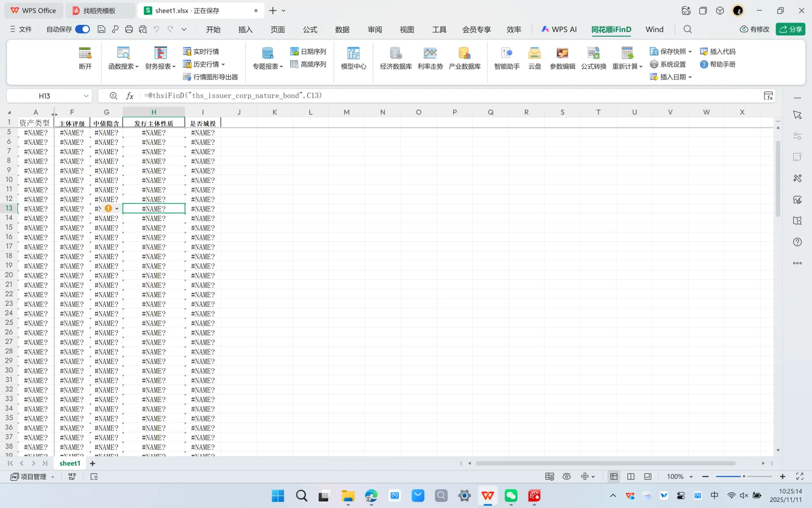Click 插入代码 insert code
This screenshot has width=812, height=508.
(x=718, y=51)
